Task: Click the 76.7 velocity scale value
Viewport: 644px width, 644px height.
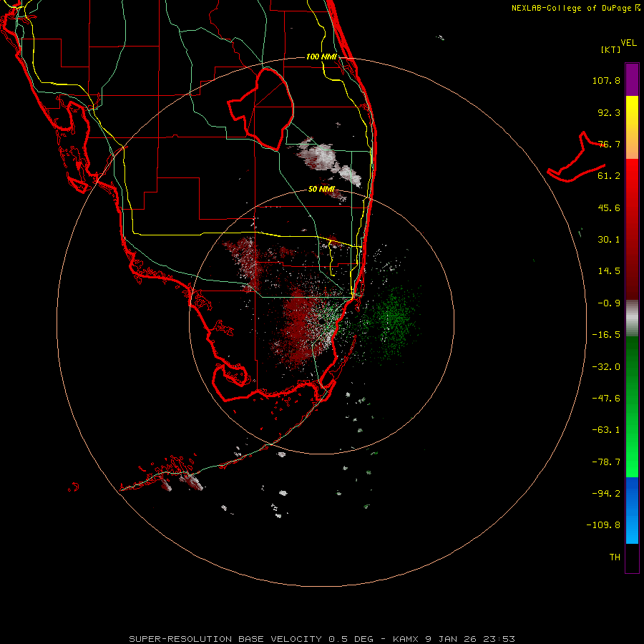Action: coord(609,144)
